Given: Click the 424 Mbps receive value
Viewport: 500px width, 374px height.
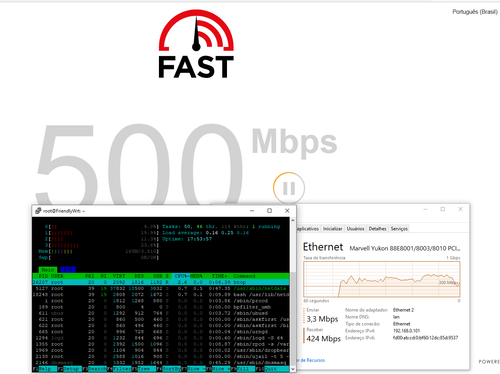Looking at the screenshot, I should 324,339.
